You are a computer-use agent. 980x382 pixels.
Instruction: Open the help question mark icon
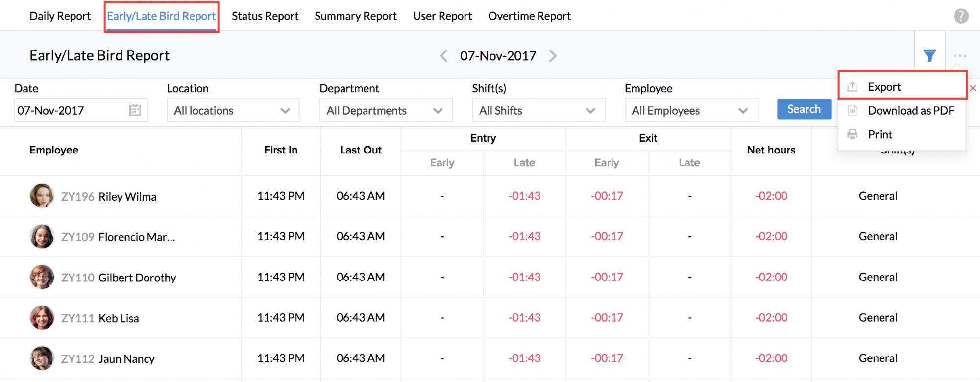(x=961, y=16)
